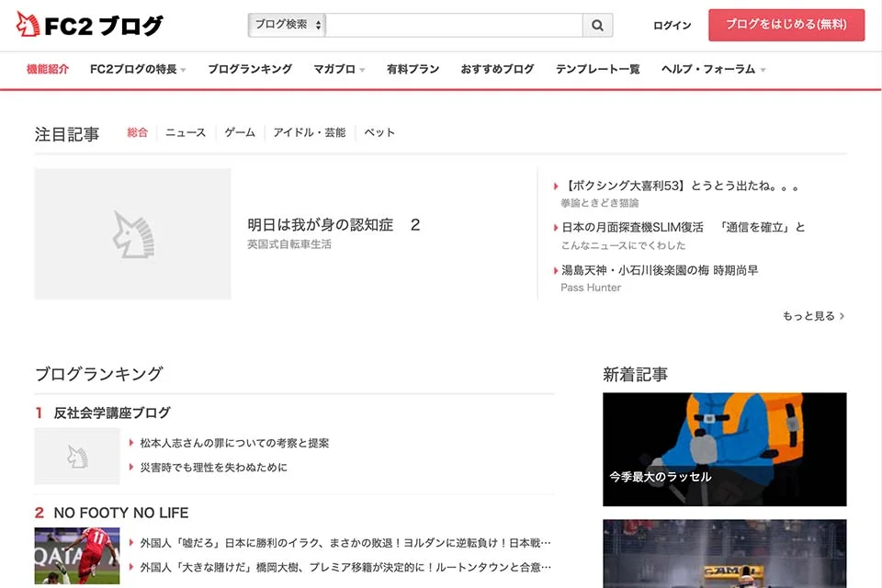This screenshot has height=588, width=882.
Task: Click the magnifying glass search button
Action: [x=597, y=26]
